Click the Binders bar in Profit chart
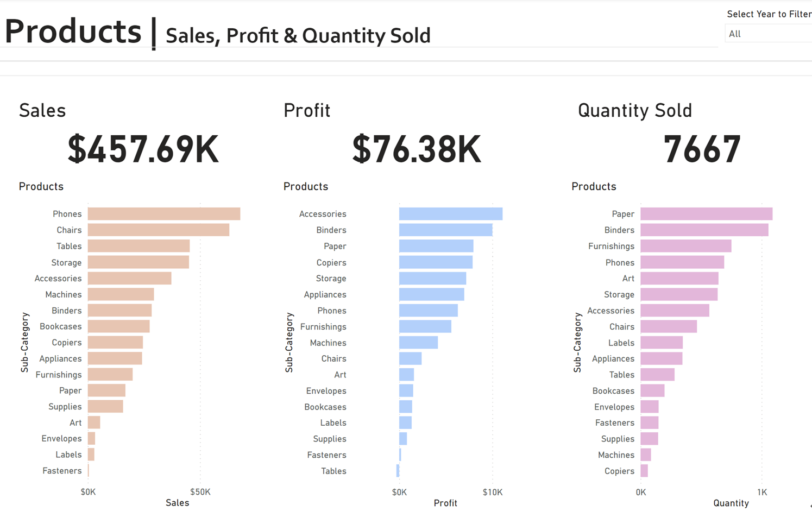The image size is (812, 511). tap(445, 230)
